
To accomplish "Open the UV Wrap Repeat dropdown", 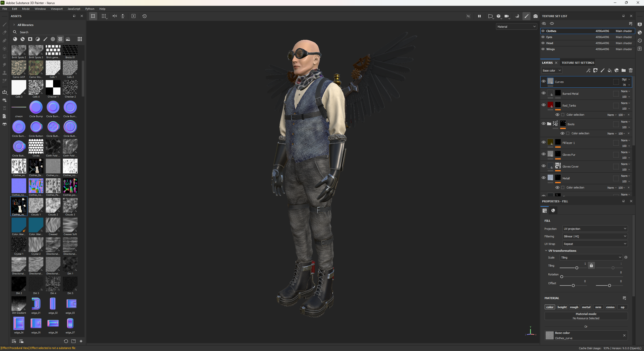I will click(594, 244).
